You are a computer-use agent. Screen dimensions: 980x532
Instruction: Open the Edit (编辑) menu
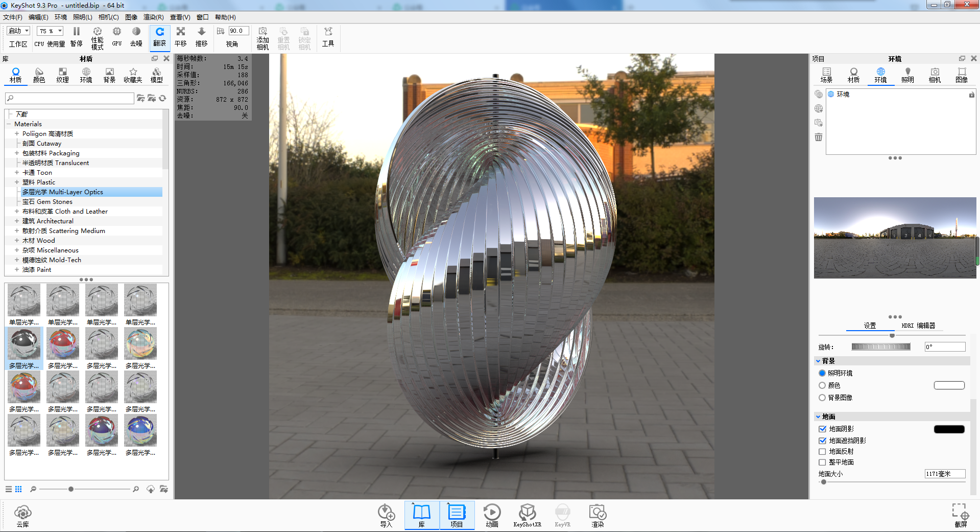point(38,17)
